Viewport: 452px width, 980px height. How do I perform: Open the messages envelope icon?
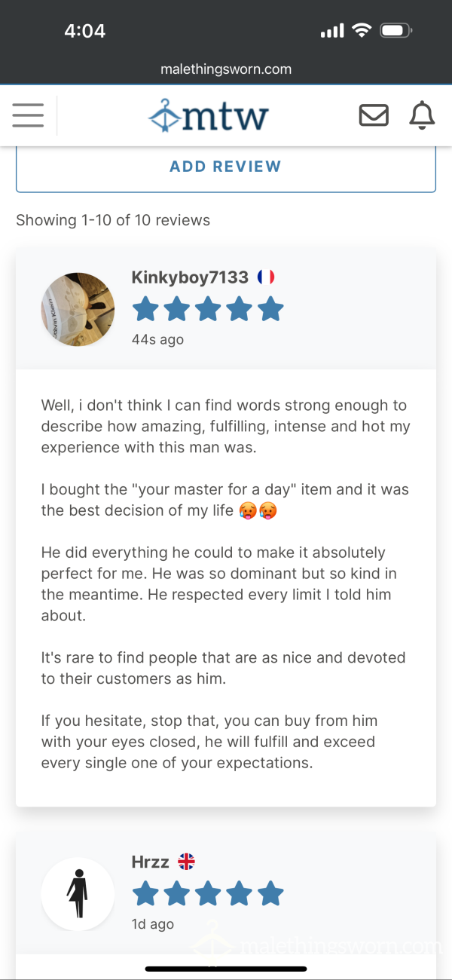point(374,115)
